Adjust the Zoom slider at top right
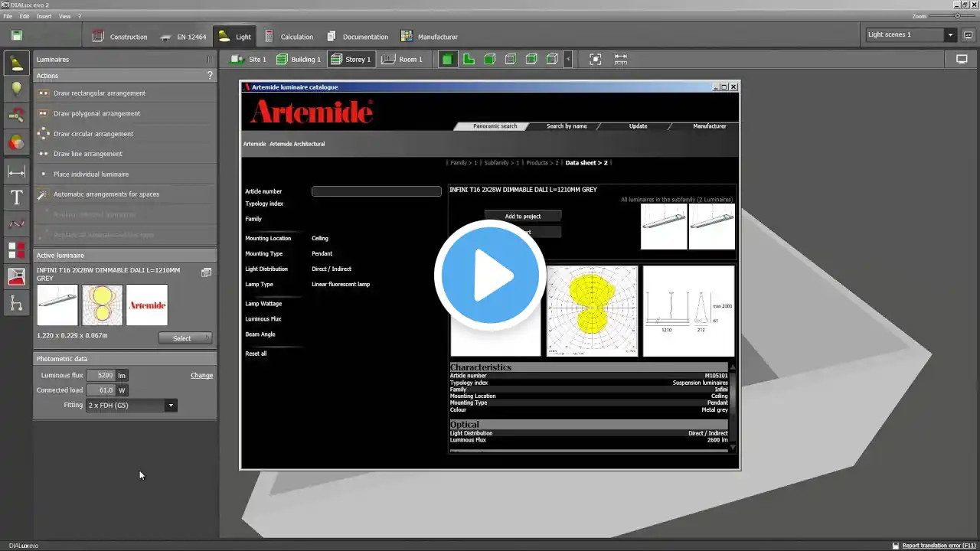Viewport: 980px width, 551px height. pos(957,16)
